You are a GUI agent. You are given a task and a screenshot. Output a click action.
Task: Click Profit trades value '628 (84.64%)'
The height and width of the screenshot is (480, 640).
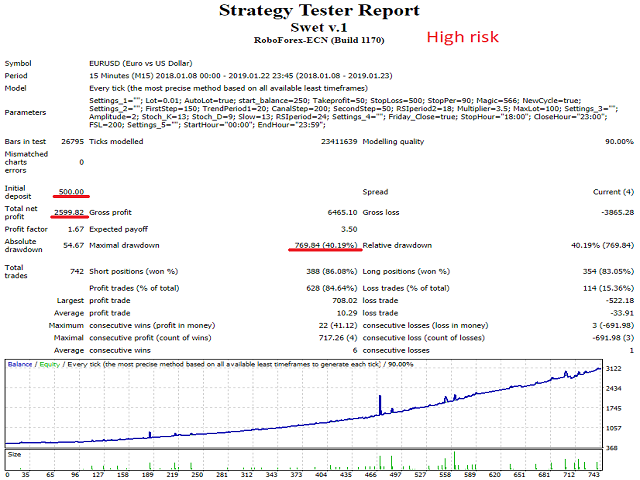click(x=331, y=289)
